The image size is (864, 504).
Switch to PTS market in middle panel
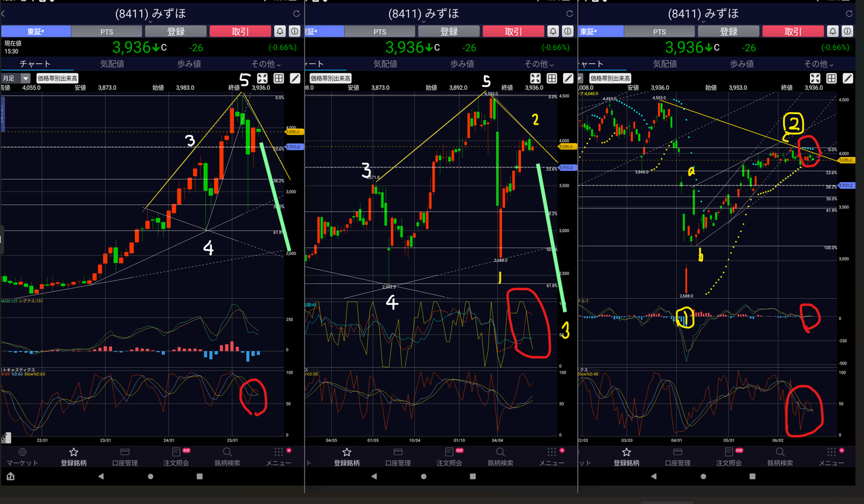click(380, 31)
